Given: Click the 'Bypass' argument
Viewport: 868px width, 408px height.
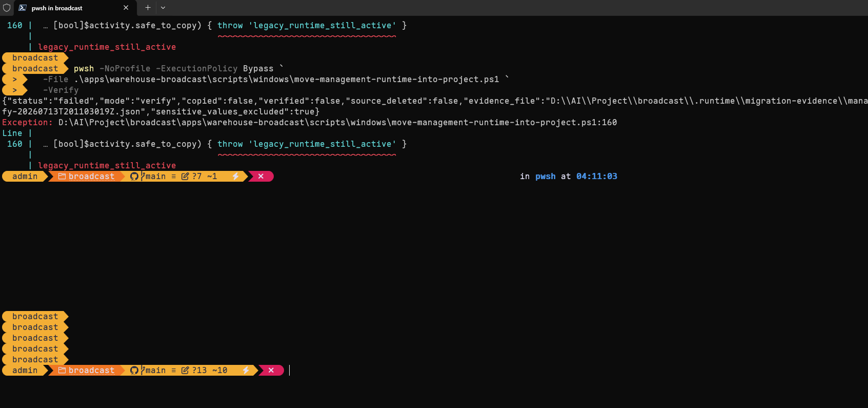Looking at the screenshot, I should [x=258, y=68].
